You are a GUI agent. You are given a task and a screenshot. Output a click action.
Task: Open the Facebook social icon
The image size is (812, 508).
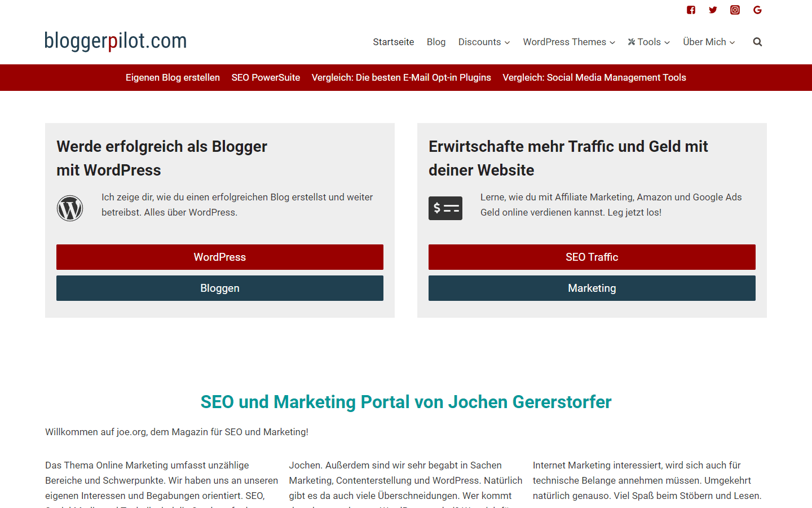point(691,10)
